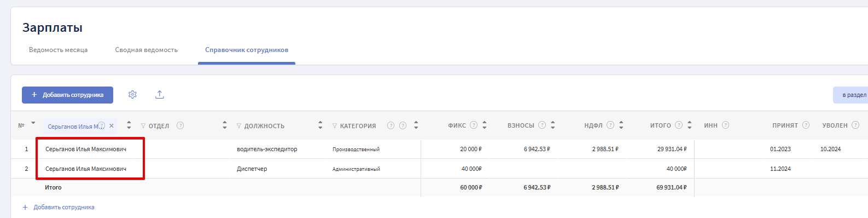Click the Зарплаты page heading
The width and height of the screenshot is (868, 218).
coord(53,27)
